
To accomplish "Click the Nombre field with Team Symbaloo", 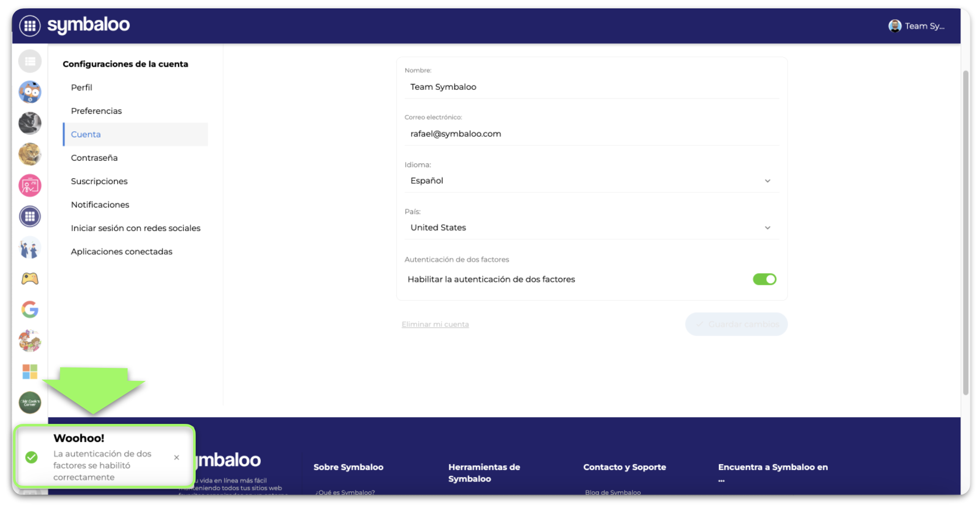I will coord(591,87).
